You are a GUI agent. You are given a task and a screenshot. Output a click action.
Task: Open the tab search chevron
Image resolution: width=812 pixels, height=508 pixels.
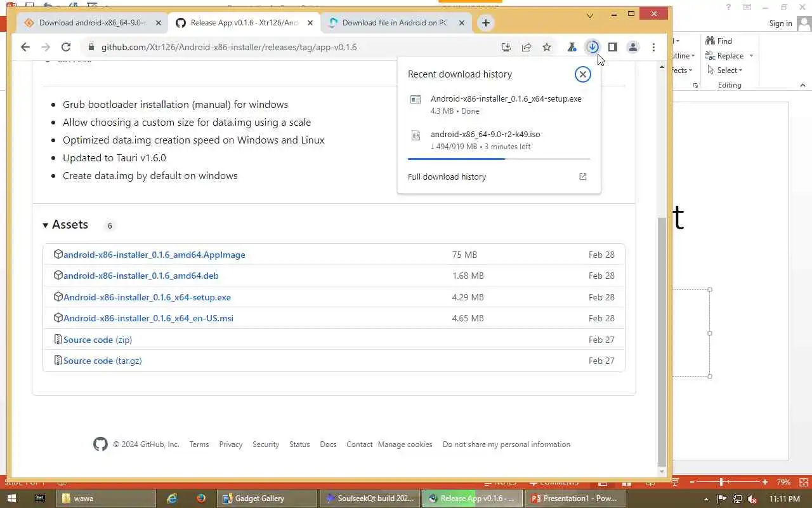coord(590,15)
